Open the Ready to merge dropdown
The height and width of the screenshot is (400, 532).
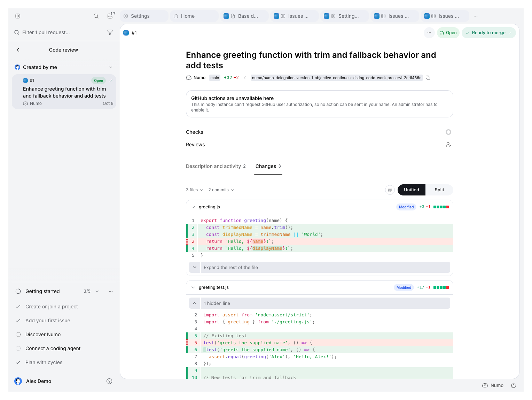point(489,33)
